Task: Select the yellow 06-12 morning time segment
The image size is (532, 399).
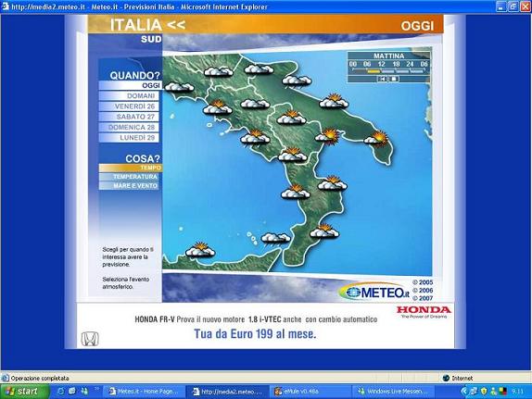Action: coord(374,71)
